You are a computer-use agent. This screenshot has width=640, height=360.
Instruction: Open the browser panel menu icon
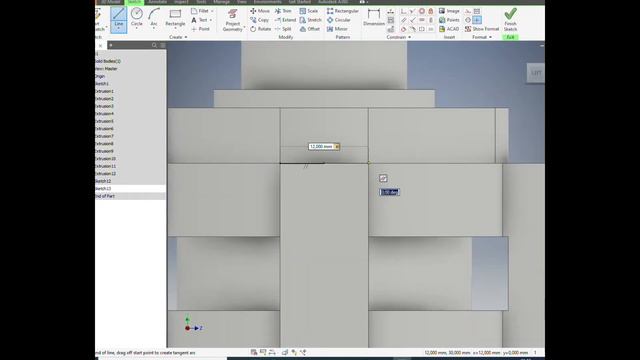tap(163, 45)
